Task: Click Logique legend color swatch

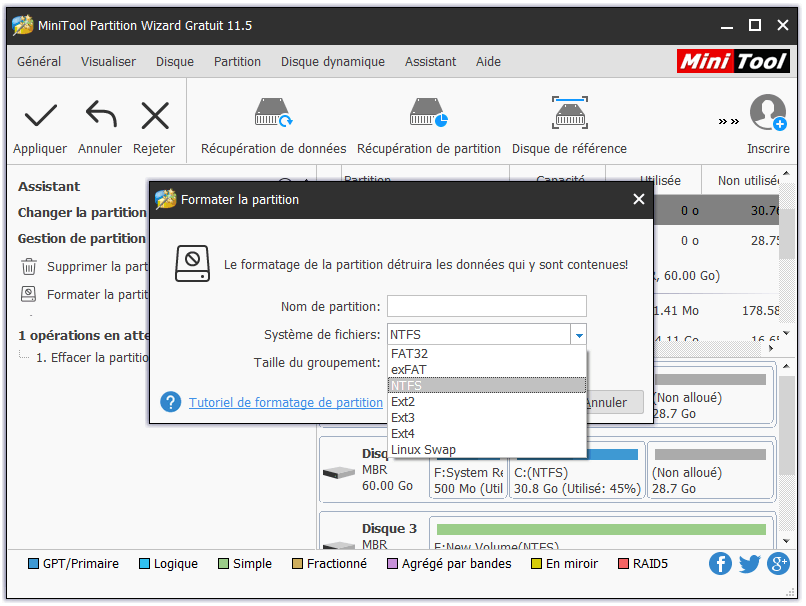Action: [x=144, y=564]
